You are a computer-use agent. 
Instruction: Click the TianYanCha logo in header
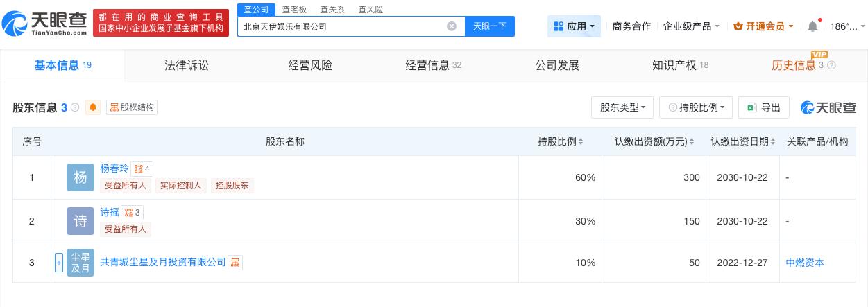[x=44, y=23]
